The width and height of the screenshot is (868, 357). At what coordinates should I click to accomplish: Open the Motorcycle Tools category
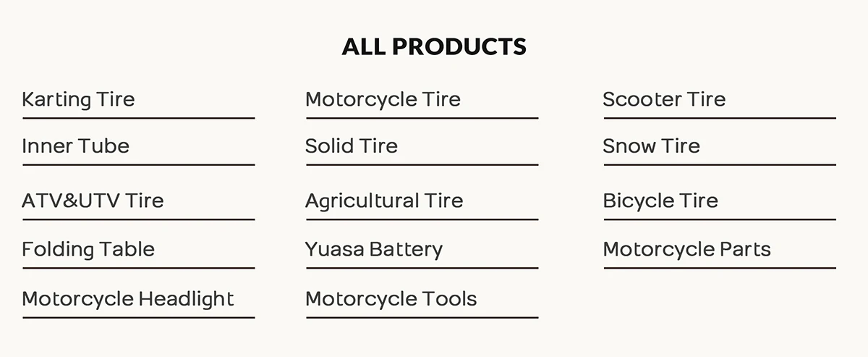point(391,299)
